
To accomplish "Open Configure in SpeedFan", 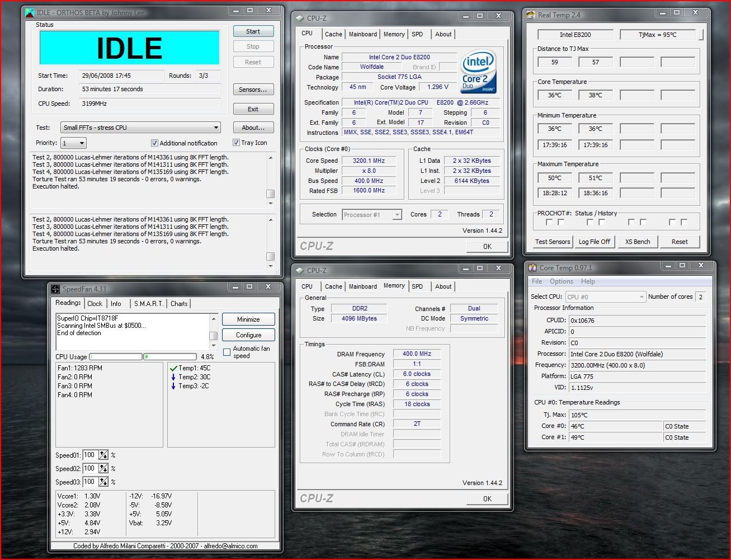I will (x=248, y=335).
